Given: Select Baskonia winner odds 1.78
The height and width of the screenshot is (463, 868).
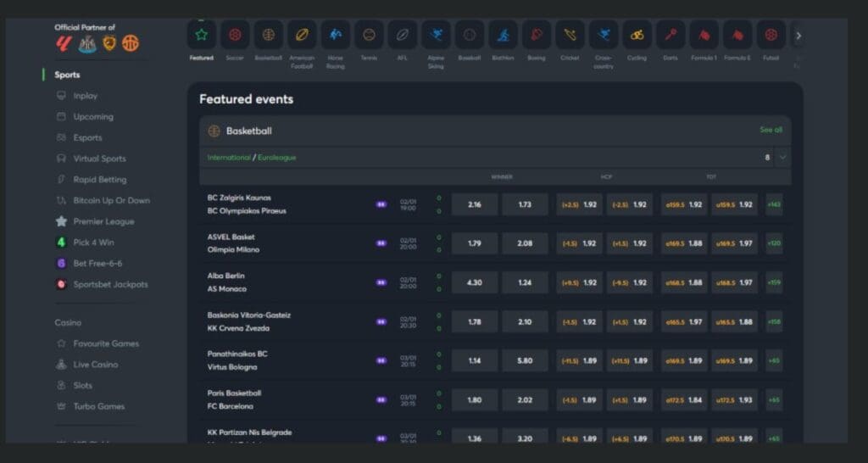Looking at the screenshot, I should click(x=475, y=321).
